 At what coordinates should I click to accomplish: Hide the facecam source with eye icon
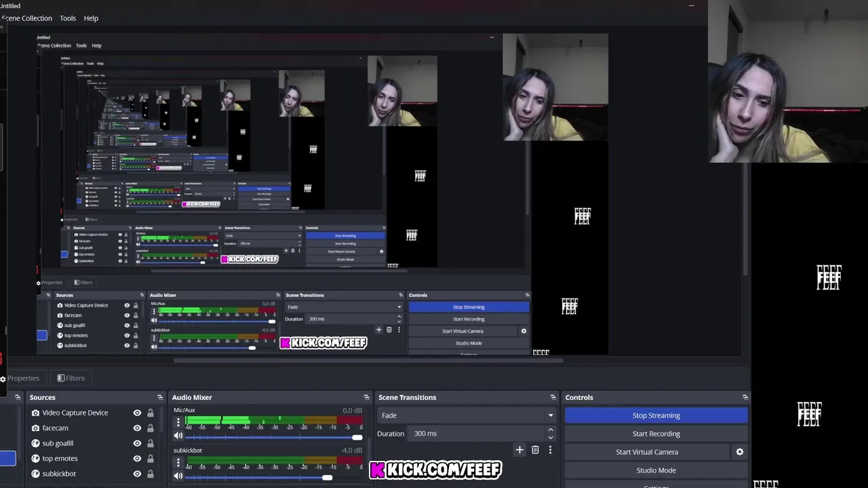(137, 428)
